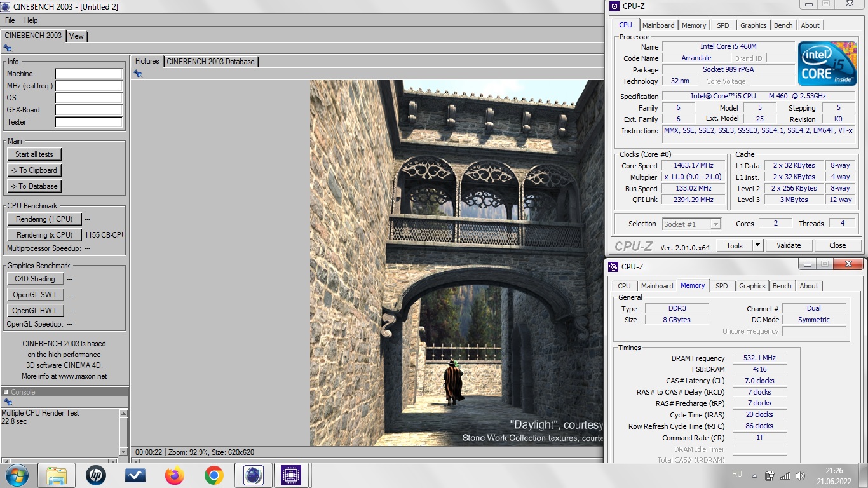Image resolution: width=868 pixels, height=488 pixels.
Task: Click the network signal tray icon
Action: [785, 475]
